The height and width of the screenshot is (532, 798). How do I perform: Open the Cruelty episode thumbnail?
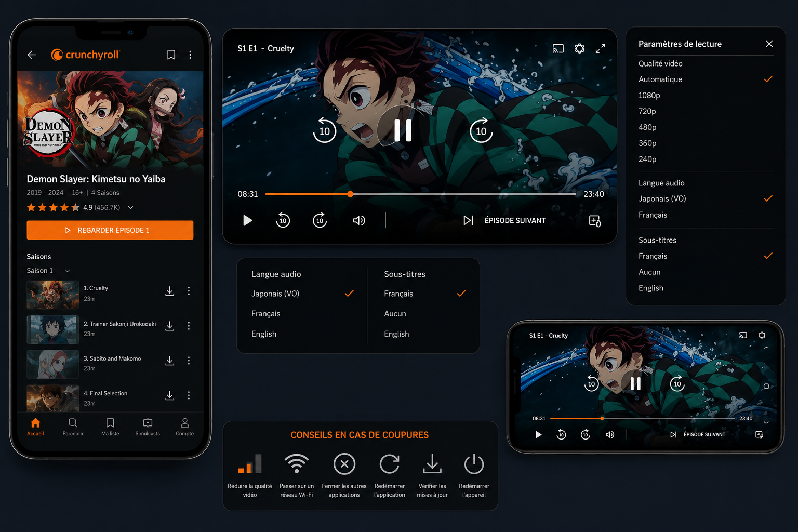pos(52,295)
